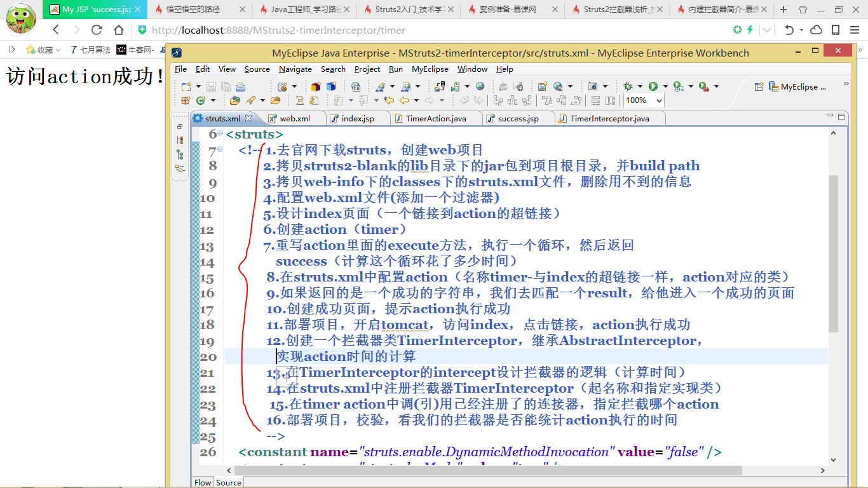Click the run server icon

tap(455, 86)
